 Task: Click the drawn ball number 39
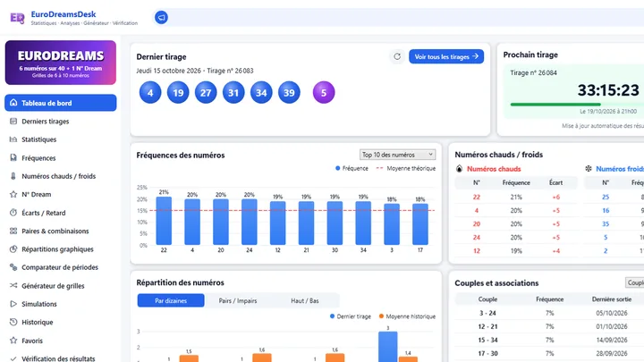tap(289, 93)
